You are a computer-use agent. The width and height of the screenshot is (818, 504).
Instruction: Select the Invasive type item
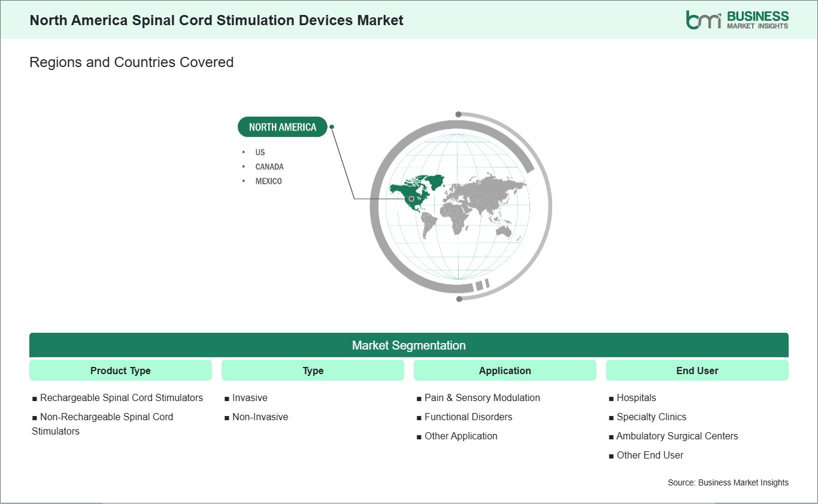coord(246,397)
